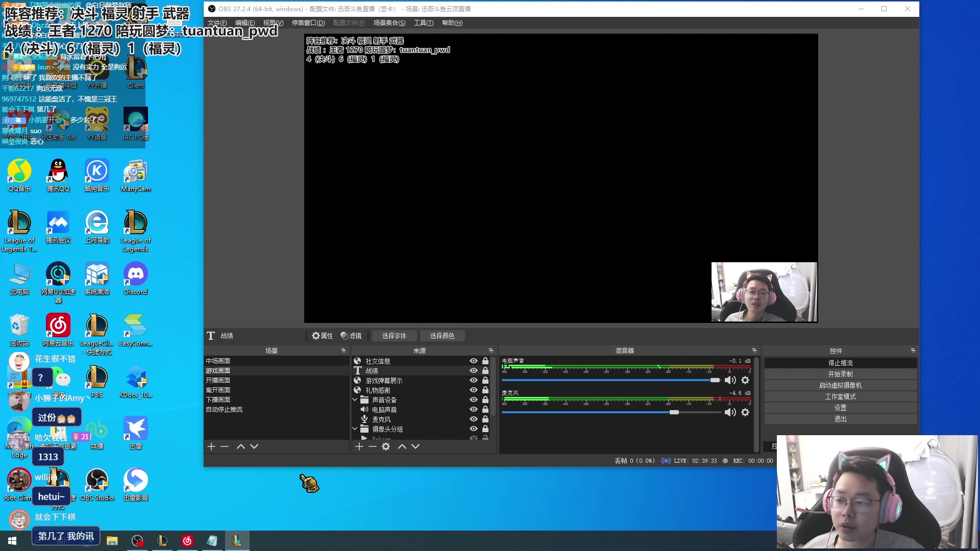Open 腾讯QQ desktop icon
This screenshot has height=551, width=980.
tap(58, 176)
